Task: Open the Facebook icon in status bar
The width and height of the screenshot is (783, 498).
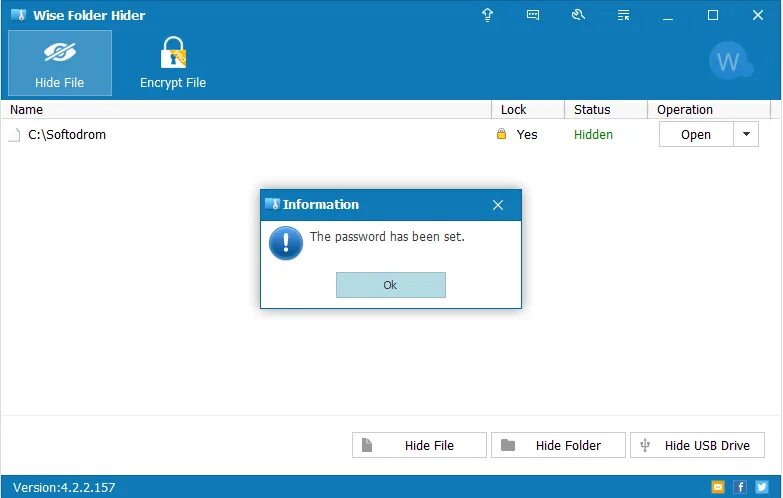Action: (740, 487)
